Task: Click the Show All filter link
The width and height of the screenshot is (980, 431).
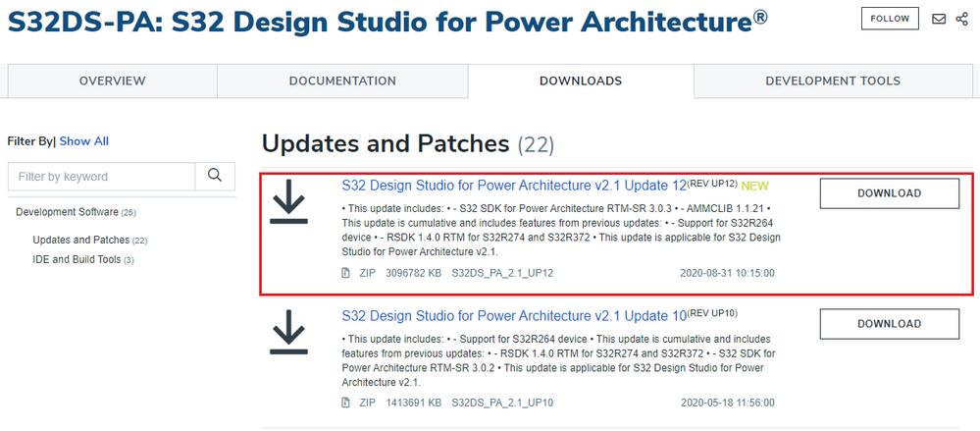Action: [83, 141]
